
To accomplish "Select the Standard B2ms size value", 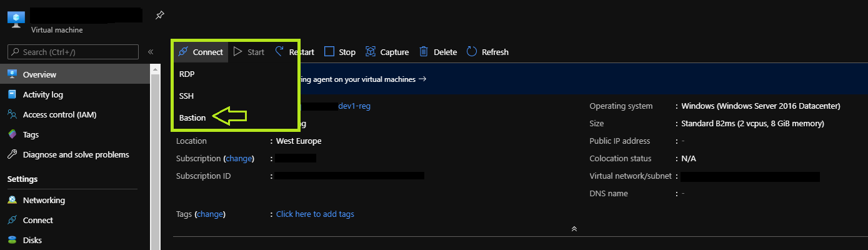I will point(752,124).
